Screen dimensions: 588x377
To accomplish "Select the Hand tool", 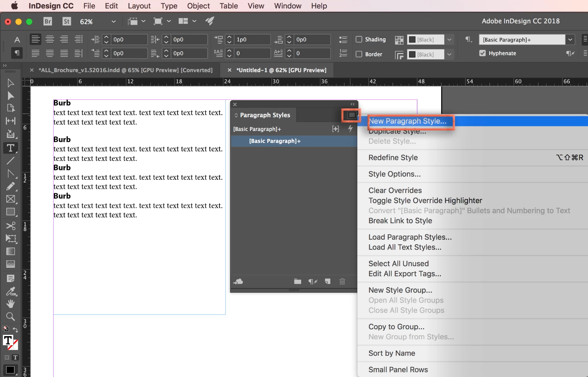I will tap(10, 304).
